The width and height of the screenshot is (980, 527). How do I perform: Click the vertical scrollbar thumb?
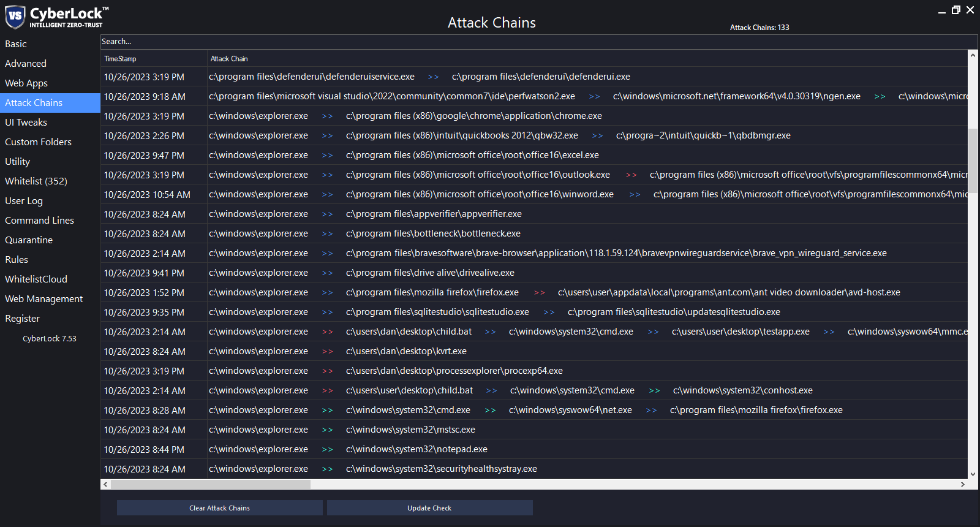[973, 161]
